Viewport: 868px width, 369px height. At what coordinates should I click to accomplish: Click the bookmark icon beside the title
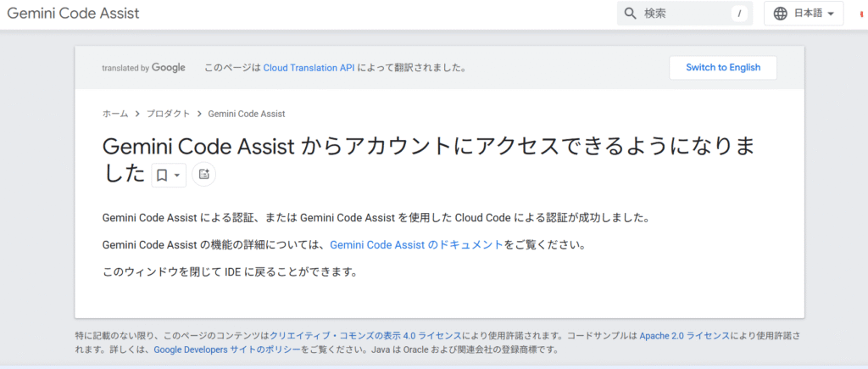point(162,175)
